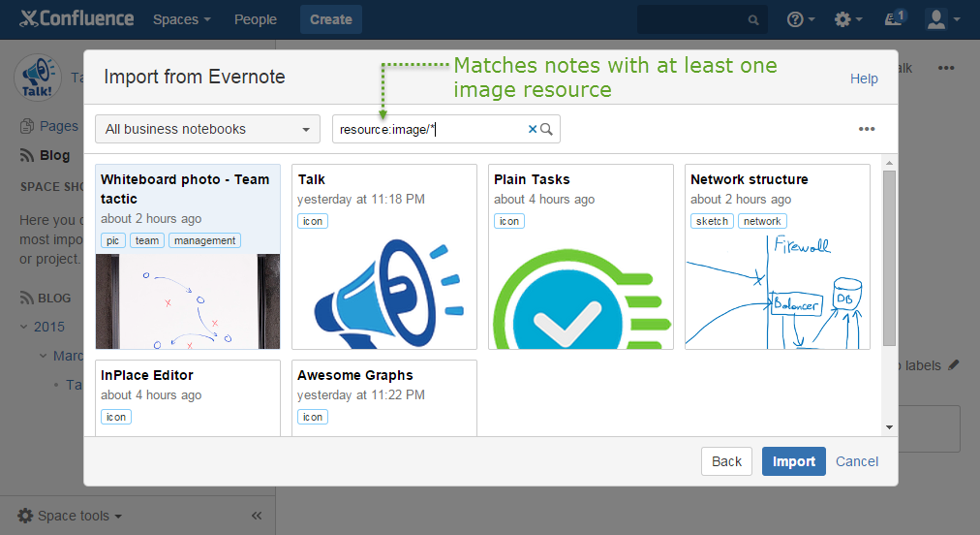Image resolution: width=980 pixels, height=535 pixels.
Task: Open the notifications icon with badge
Action: (x=895, y=18)
